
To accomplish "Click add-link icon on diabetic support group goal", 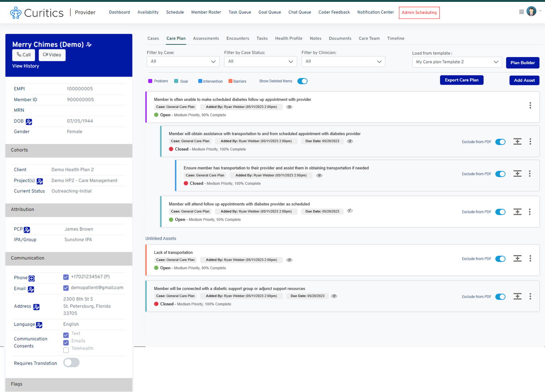I will (517, 297).
